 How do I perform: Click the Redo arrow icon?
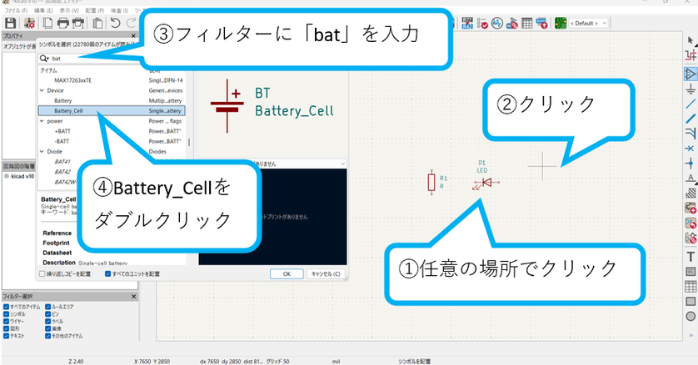tap(131, 23)
